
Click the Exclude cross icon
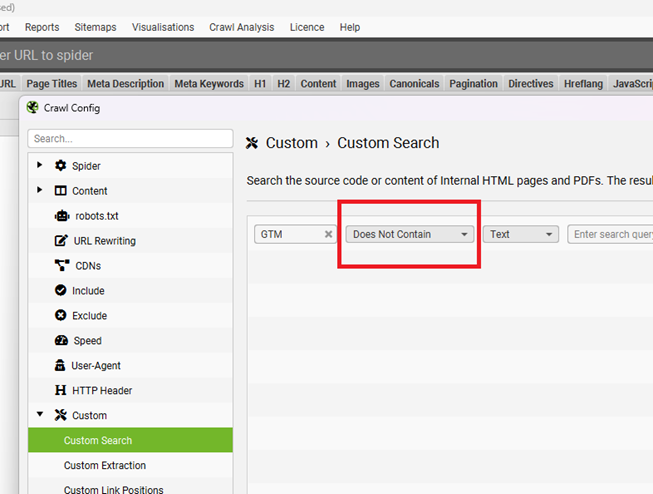(60, 315)
